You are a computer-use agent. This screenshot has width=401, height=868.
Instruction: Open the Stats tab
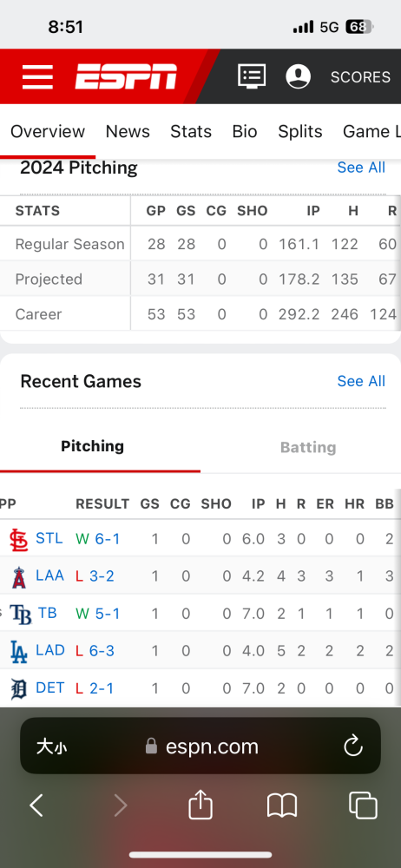pos(191,131)
